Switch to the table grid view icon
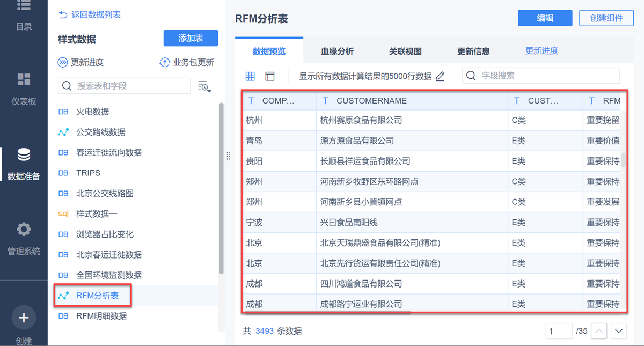The image size is (644, 346). point(250,76)
